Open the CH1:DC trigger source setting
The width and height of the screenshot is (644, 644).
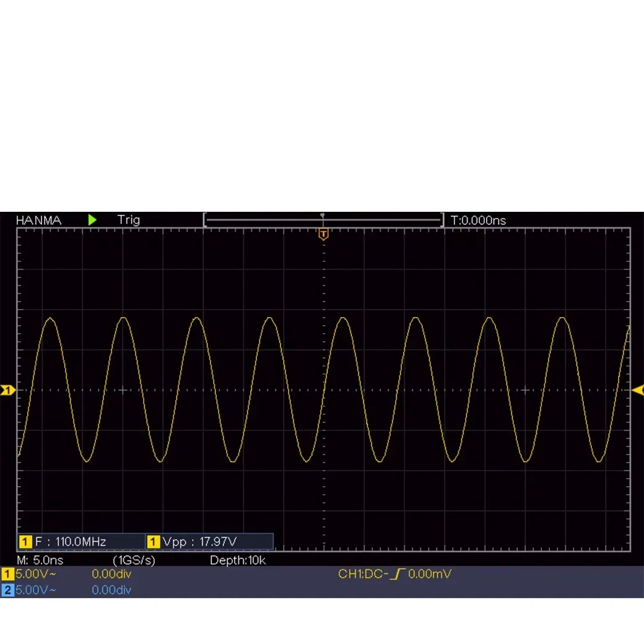(363, 574)
